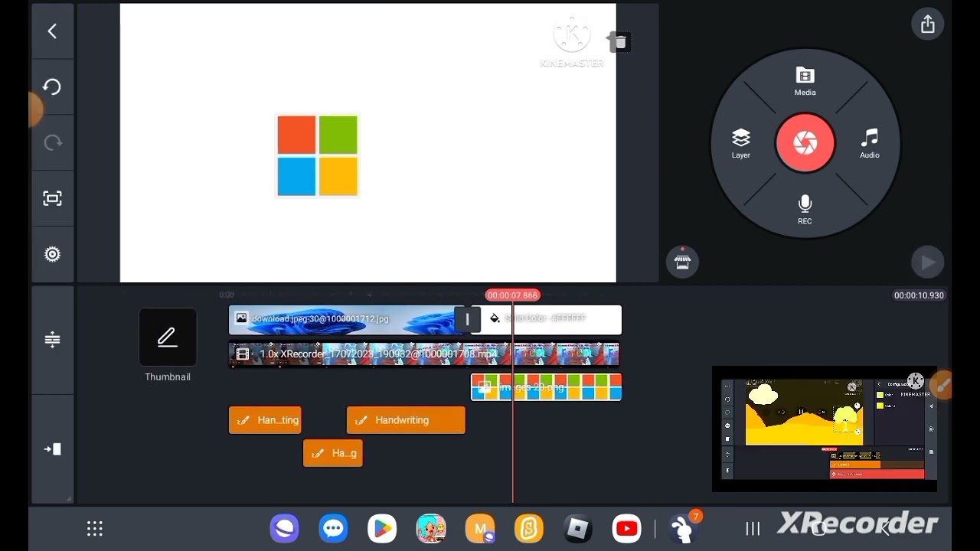The width and height of the screenshot is (980, 551).
Task: Go back with the left arrow icon
Action: 52,31
